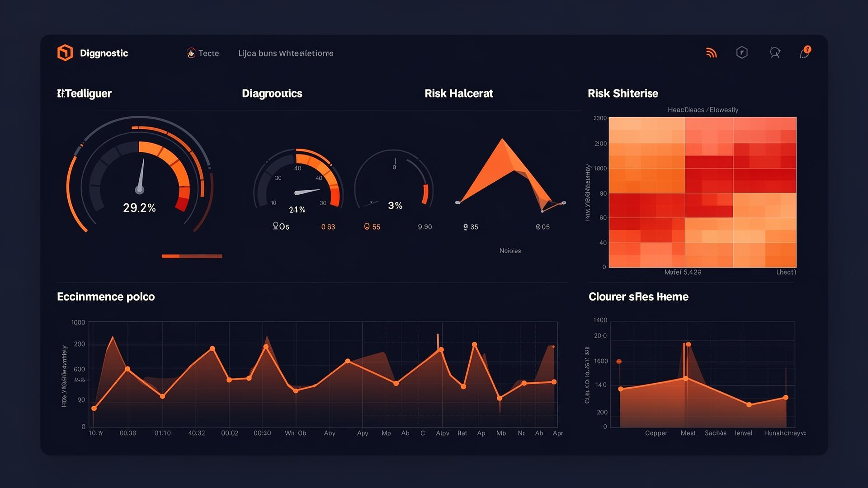Click the orange Diggnostic logo icon
This screenshot has height=488, width=868.
(65, 53)
